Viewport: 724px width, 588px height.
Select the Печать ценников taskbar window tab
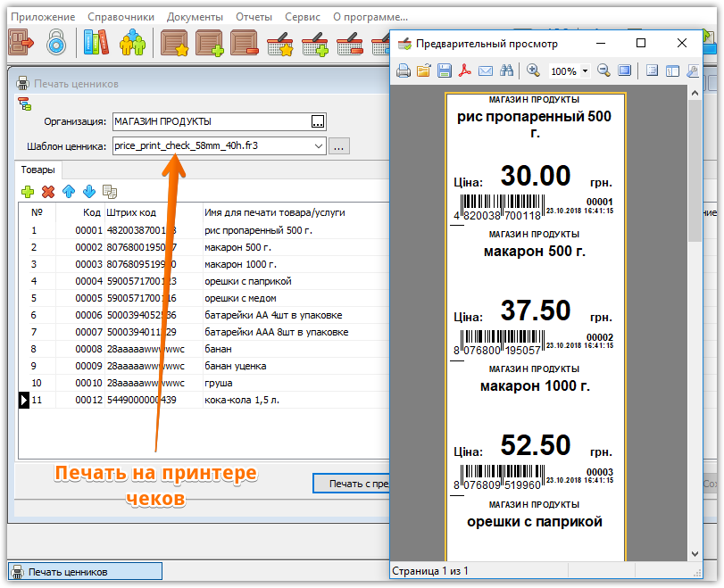(86, 571)
